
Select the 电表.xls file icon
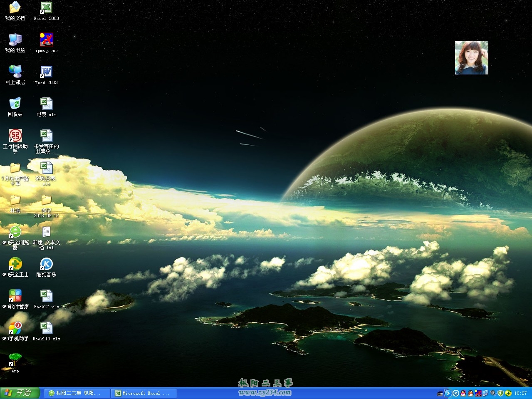click(x=46, y=107)
